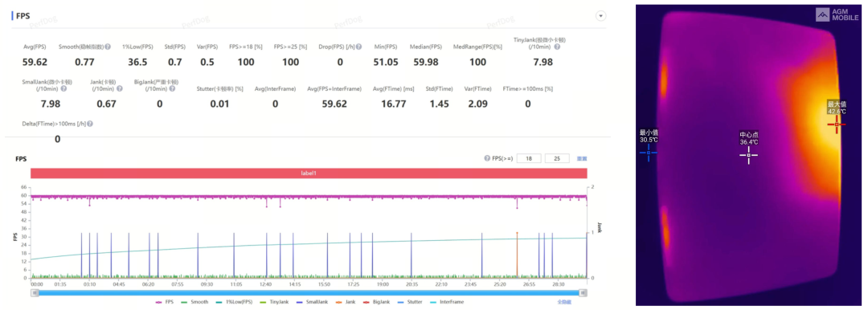Viewport: 868px width, 310px height.
Task: Toggle the InterFrame legend entry
Action: pos(448,302)
